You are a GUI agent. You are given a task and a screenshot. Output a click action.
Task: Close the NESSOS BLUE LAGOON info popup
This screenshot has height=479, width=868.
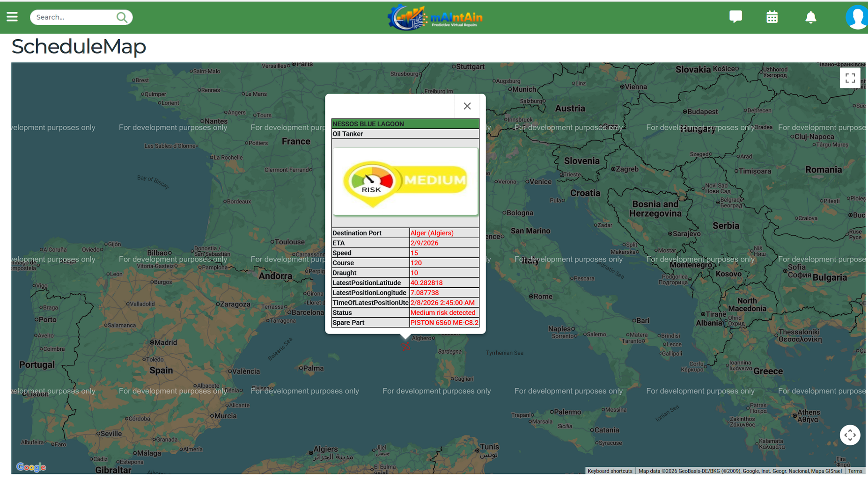[x=467, y=106]
